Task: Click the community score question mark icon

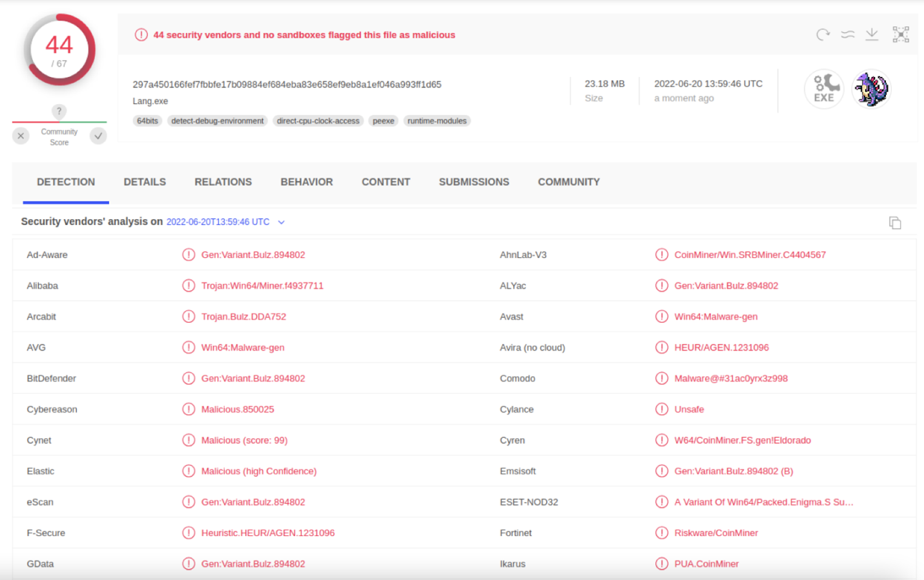Action: 59,111
